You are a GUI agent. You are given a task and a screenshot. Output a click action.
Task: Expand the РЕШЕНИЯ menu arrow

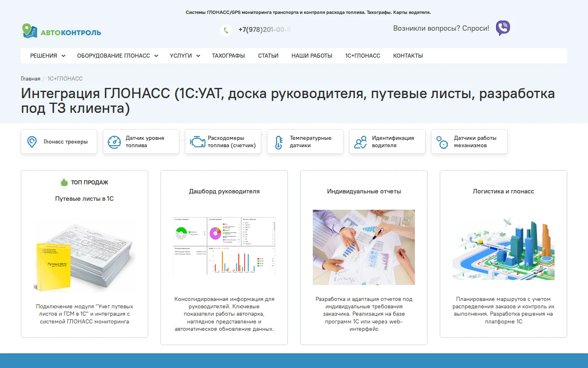(x=63, y=56)
